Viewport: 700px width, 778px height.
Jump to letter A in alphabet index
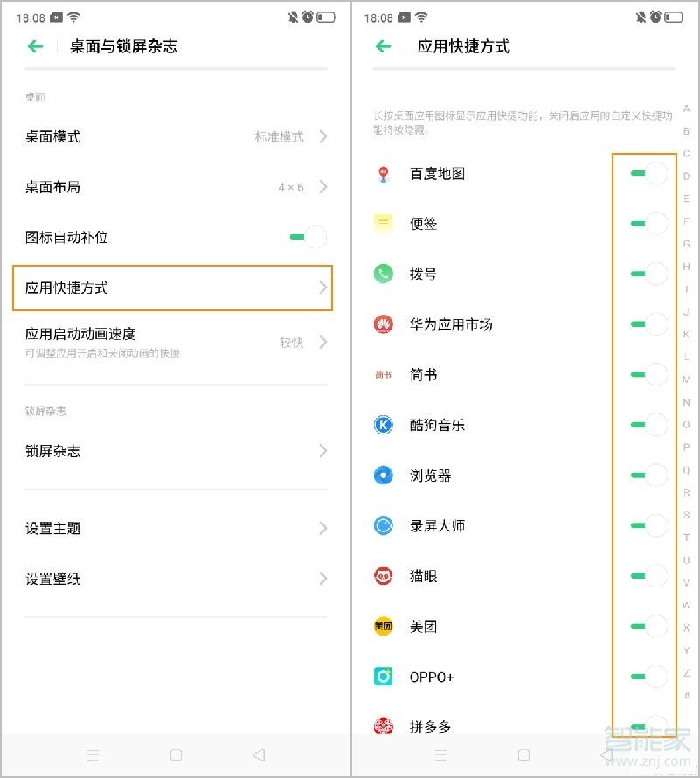click(687, 108)
